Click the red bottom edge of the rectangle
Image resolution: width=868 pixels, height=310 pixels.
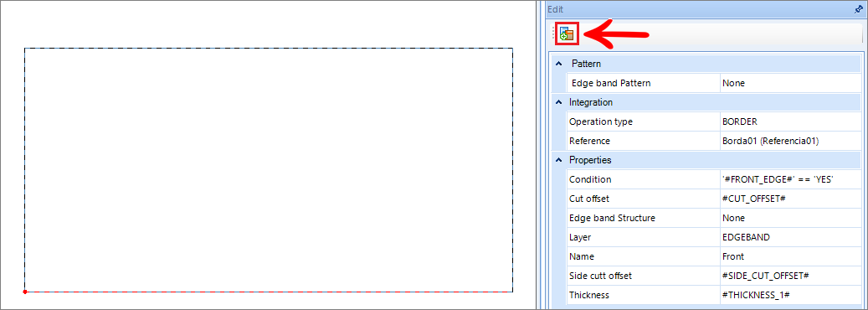269,291
